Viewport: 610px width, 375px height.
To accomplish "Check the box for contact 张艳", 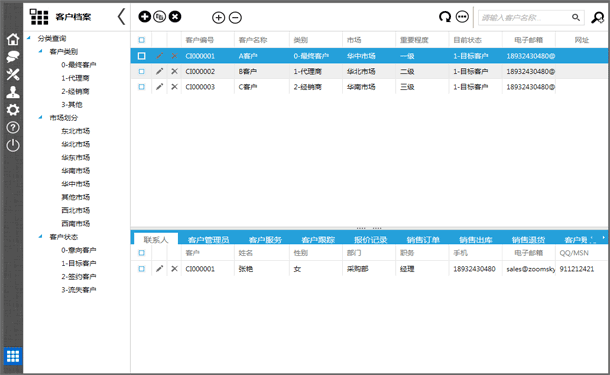I will [x=142, y=269].
